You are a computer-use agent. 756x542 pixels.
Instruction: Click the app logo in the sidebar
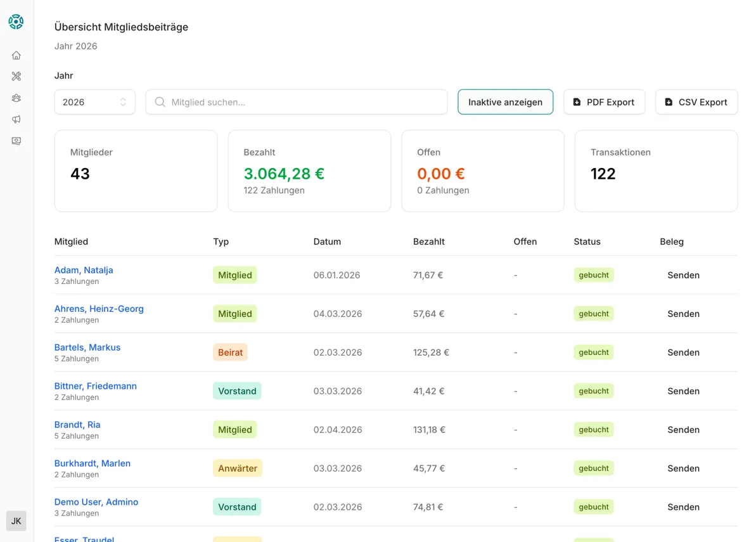coord(16,22)
